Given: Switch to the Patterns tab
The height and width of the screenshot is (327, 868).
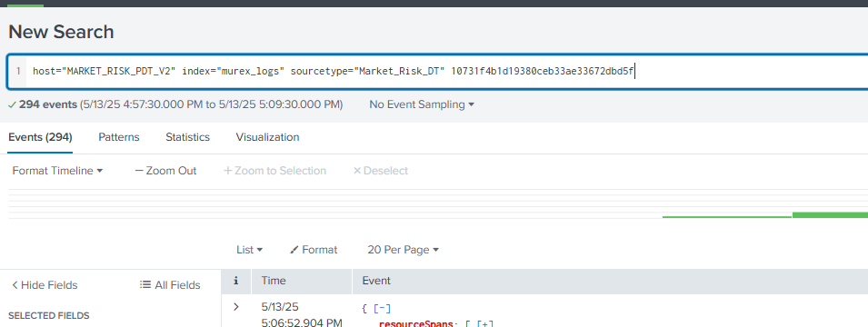Looking at the screenshot, I should (119, 137).
